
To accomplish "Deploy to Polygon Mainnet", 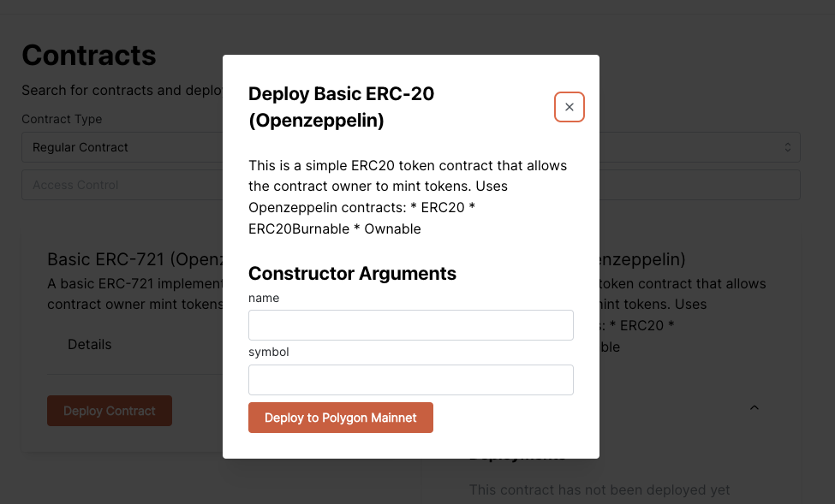I will 341,418.
